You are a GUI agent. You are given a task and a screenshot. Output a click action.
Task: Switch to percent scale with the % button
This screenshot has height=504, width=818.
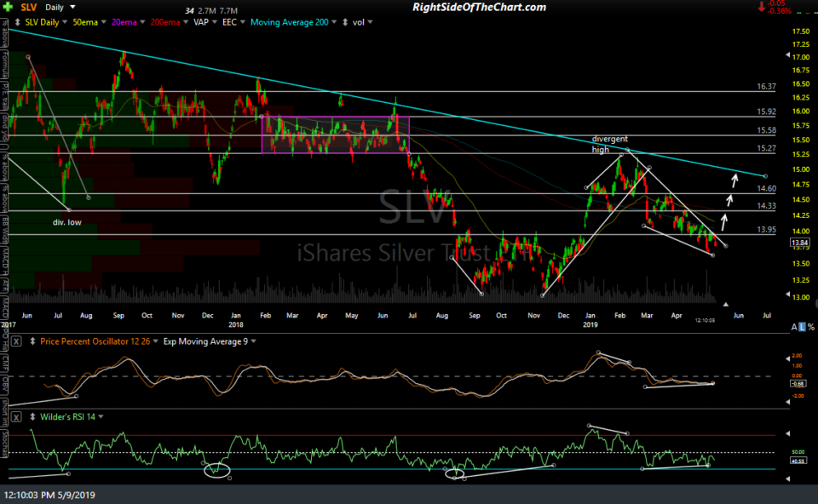click(809, 327)
